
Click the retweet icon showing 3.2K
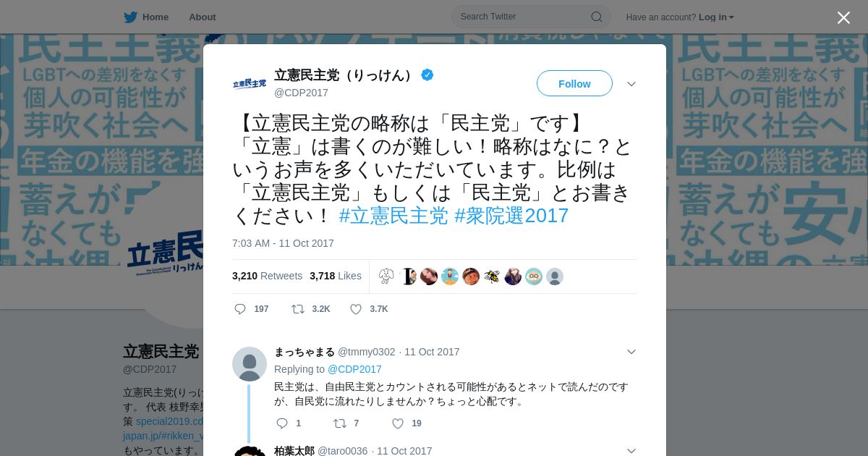tap(298, 309)
